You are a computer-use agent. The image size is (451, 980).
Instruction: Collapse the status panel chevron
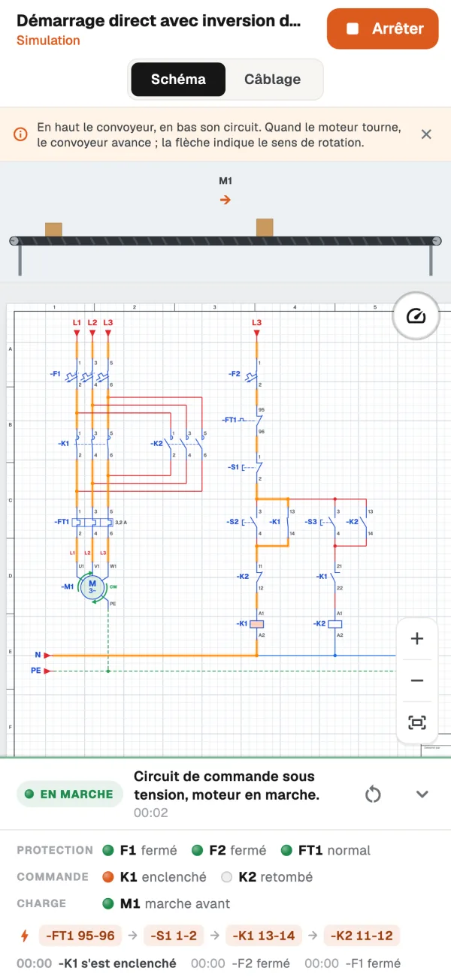tap(422, 795)
